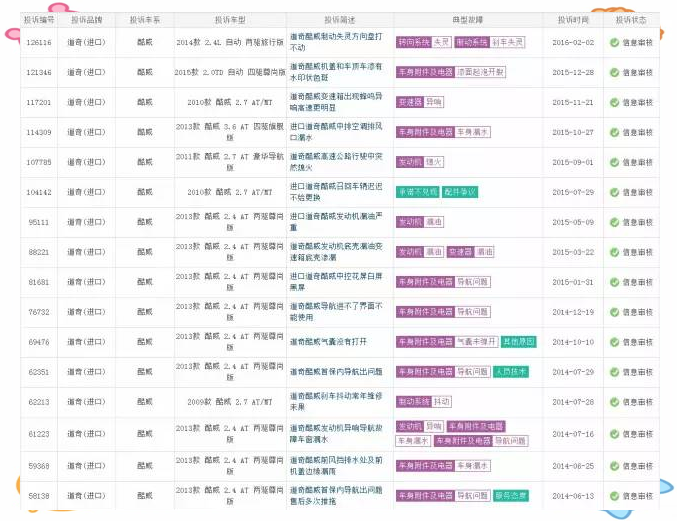Click status check icon for complaint 88221
Image resolution: width=677 pixels, height=521 pixels.
pos(614,252)
